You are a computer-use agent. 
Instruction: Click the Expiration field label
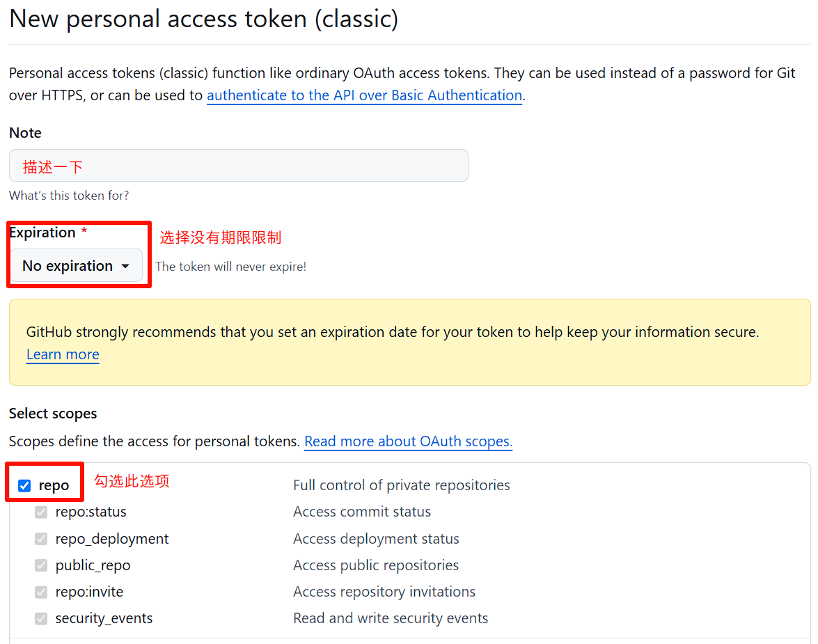42,233
